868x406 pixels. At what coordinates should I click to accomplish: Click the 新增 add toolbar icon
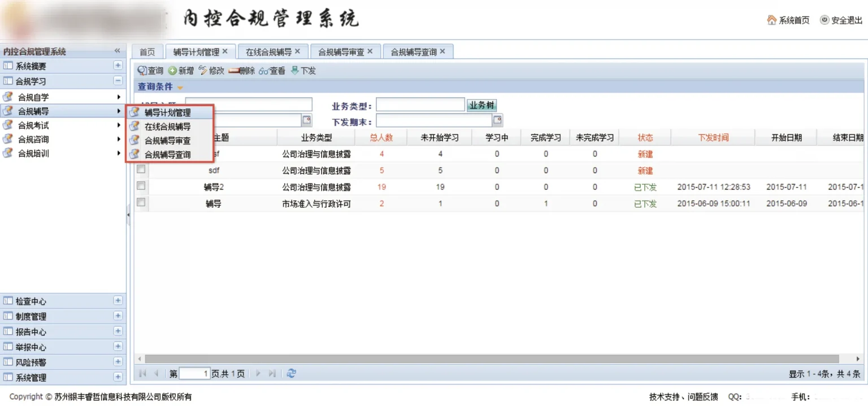point(172,71)
